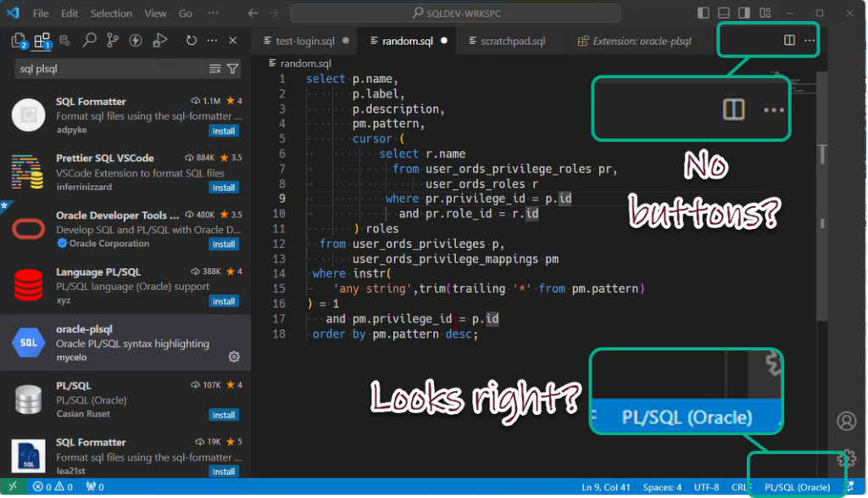The height and width of the screenshot is (498, 868).
Task: Refresh the extensions list
Action: coord(191,40)
